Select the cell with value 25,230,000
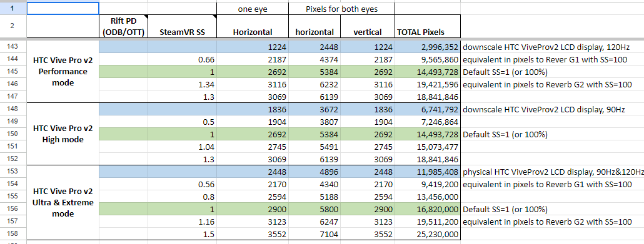The image size is (644, 244). [x=428, y=234]
